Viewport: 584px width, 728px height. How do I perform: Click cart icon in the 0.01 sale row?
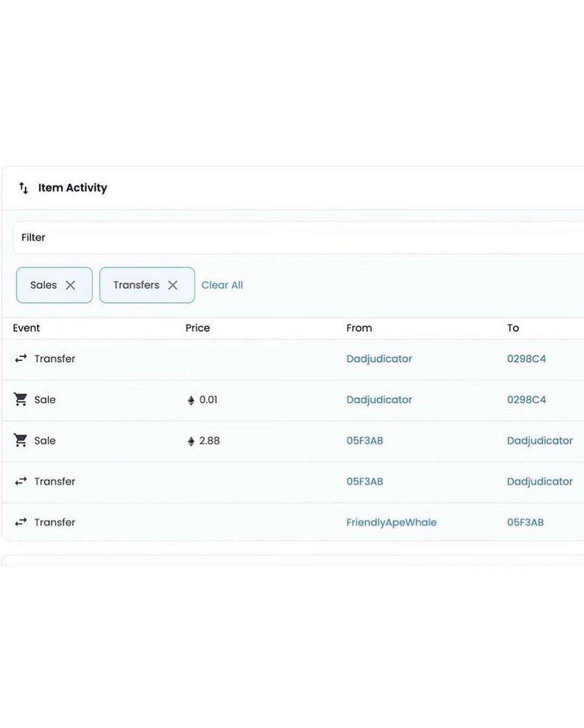[21, 399]
